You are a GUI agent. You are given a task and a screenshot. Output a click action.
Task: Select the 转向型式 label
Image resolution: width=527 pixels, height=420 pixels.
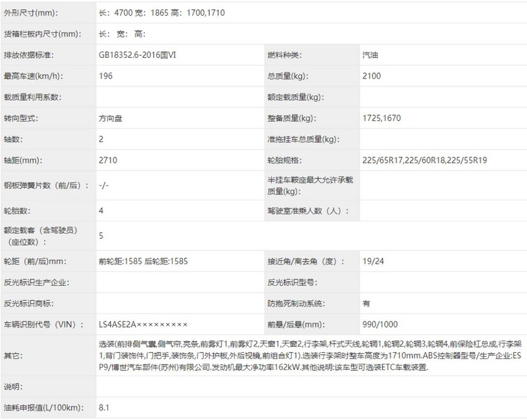(x=21, y=118)
